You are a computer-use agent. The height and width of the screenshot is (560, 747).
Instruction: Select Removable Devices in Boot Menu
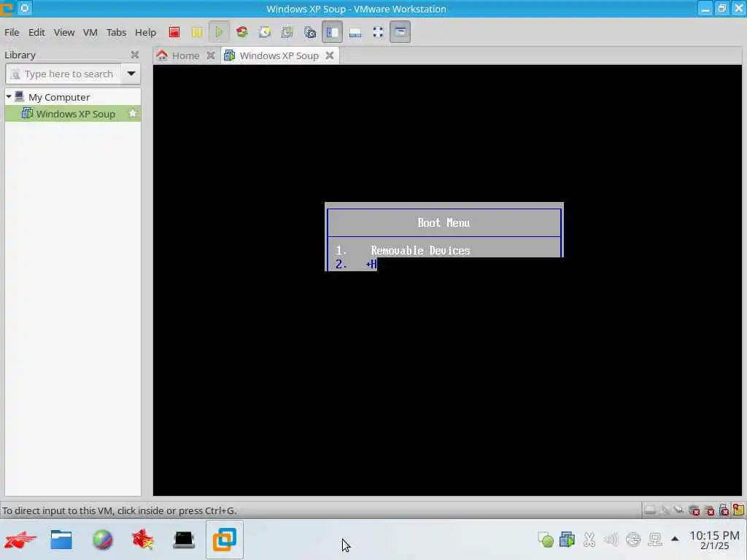(420, 251)
